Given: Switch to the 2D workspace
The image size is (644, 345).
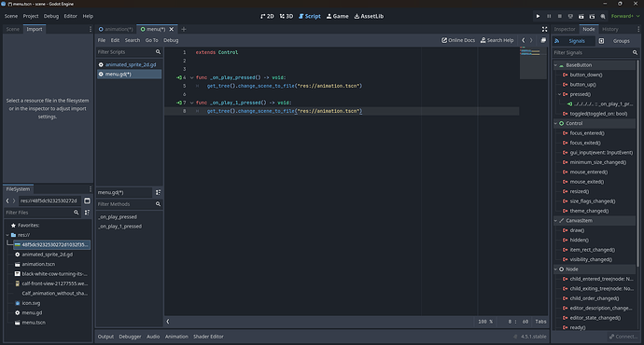Looking at the screenshot, I should pyautogui.click(x=267, y=16).
